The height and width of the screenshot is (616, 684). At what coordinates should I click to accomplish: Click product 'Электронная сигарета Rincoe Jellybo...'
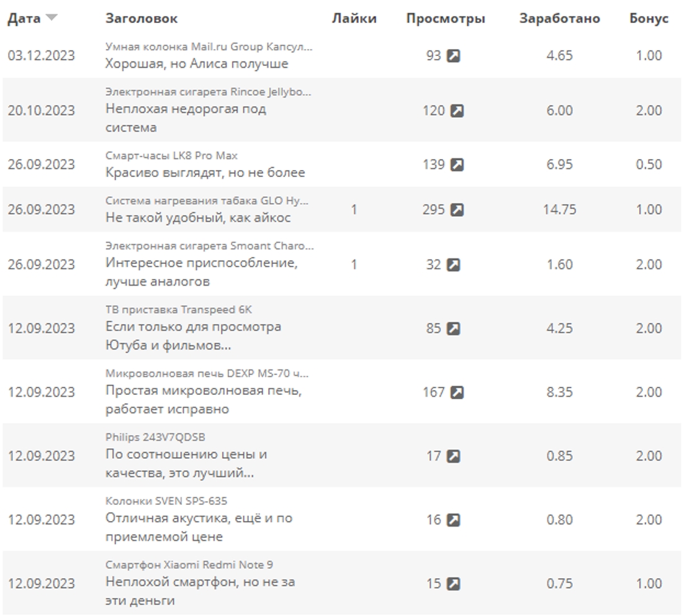click(208, 92)
